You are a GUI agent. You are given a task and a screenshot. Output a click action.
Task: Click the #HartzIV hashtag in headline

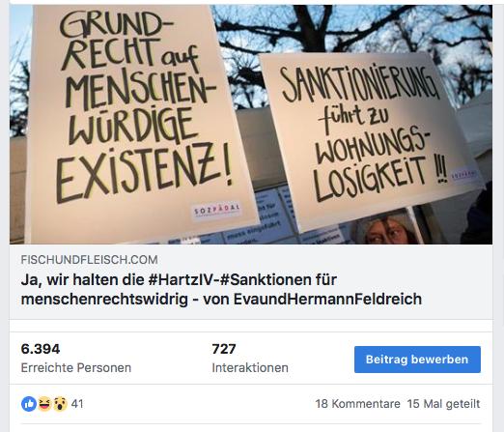(181, 279)
